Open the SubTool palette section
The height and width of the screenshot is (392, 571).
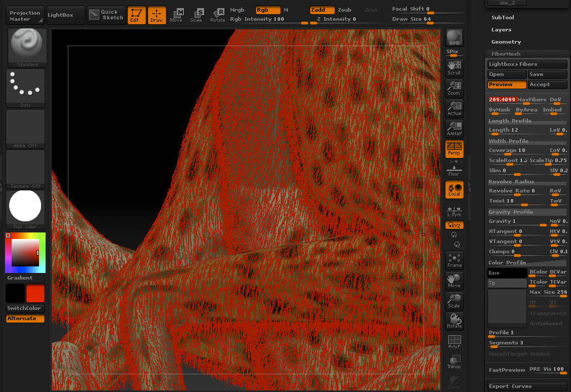503,18
